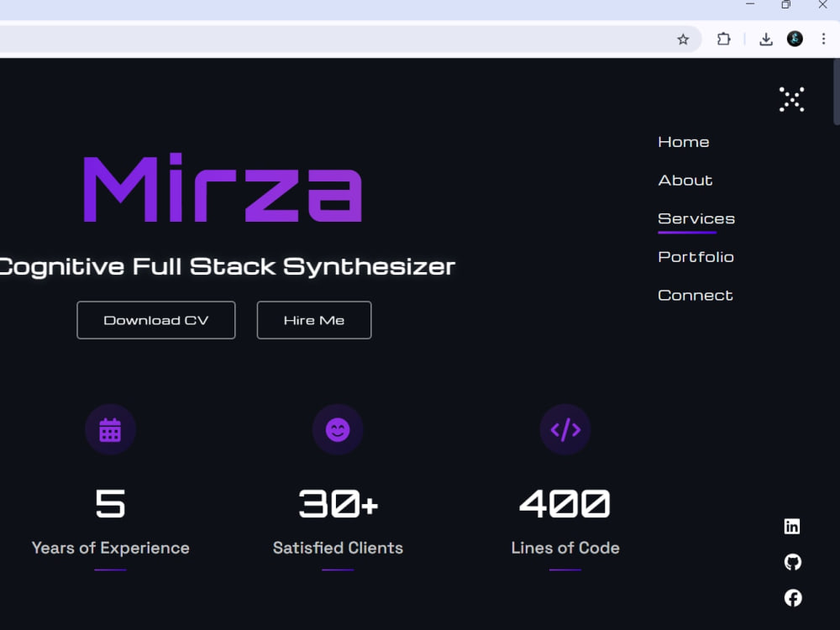The image size is (840, 630).
Task: Go to Home in the navigation menu
Action: (684, 142)
